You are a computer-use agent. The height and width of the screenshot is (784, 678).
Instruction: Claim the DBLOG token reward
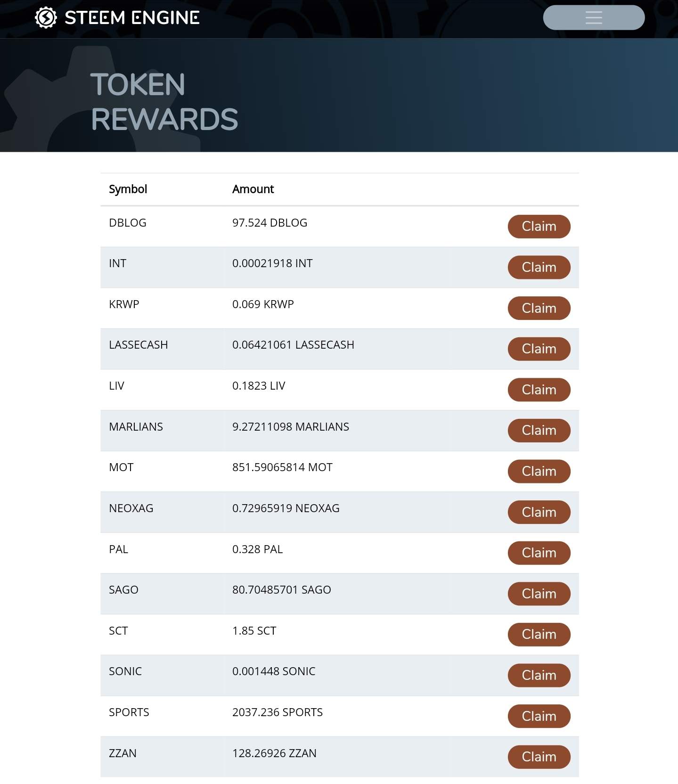point(539,227)
